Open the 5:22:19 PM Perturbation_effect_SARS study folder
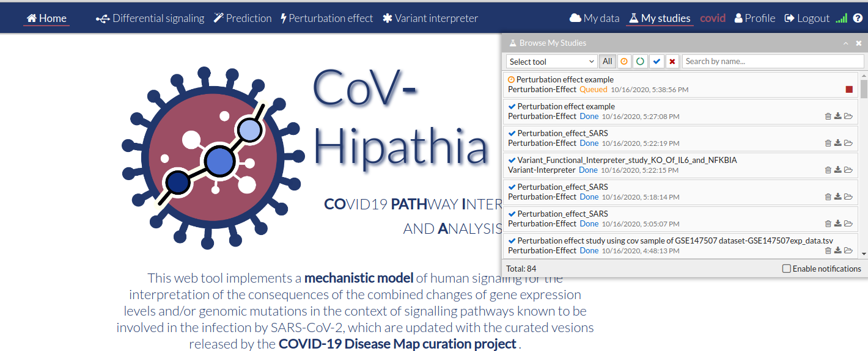This screenshot has height=351, width=868. 848,143
